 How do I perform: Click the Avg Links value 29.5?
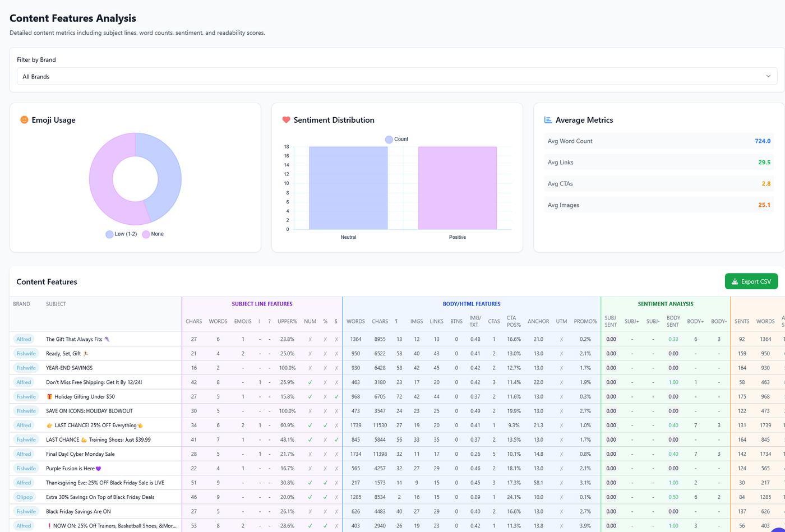[764, 163]
